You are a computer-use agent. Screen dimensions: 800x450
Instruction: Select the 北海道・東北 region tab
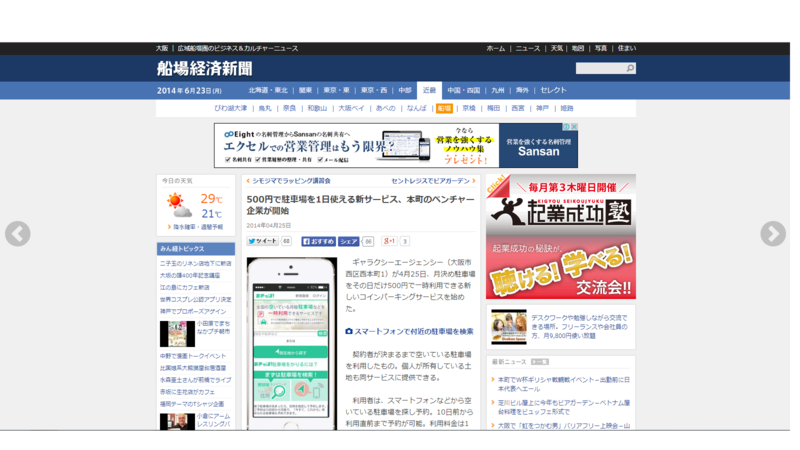[268, 90]
